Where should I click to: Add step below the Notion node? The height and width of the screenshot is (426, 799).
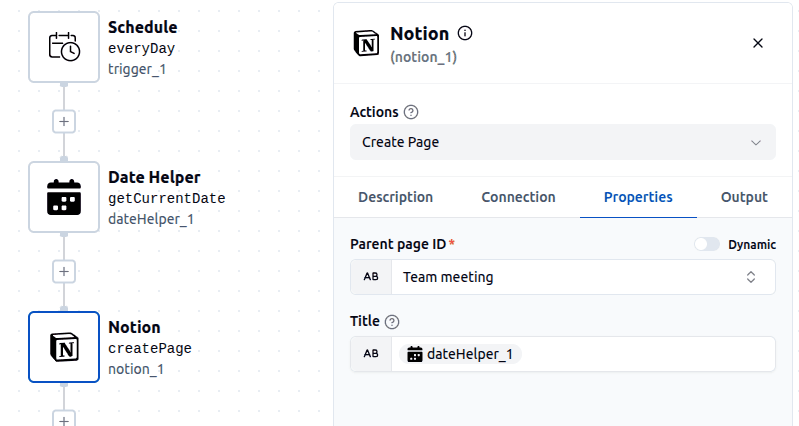tap(64, 419)
